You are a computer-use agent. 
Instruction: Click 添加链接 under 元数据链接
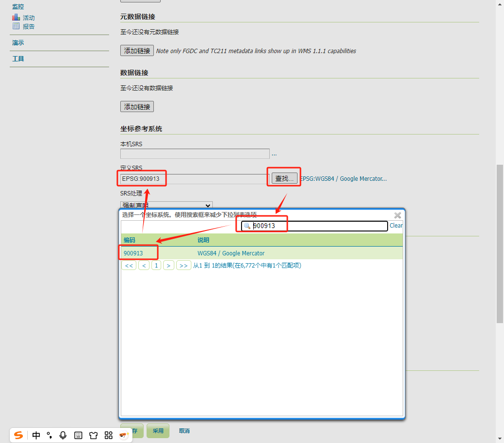point(137,51)
